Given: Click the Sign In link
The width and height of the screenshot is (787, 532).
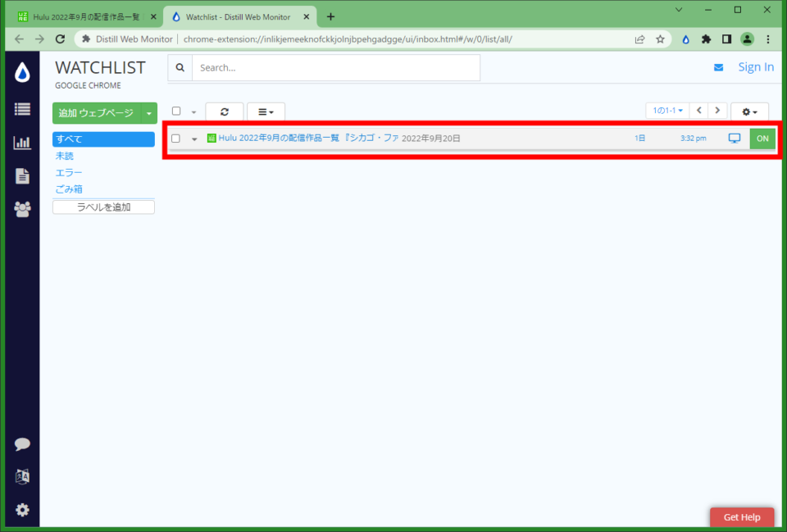Looking at the screenshot, I should tap(755, 66).
